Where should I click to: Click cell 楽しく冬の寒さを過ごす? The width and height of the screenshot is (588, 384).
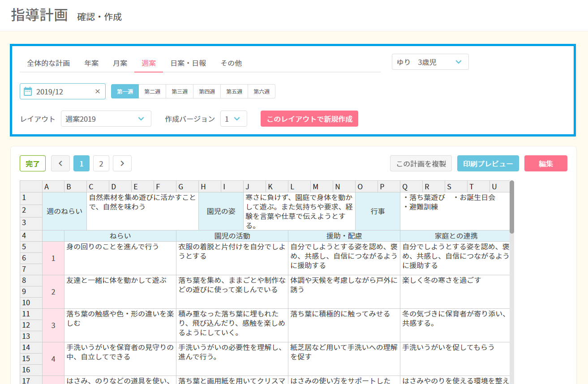[x=455, y=292]
